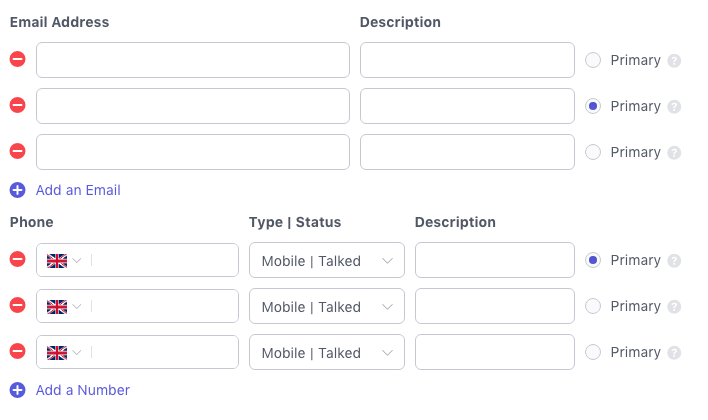
Task: Remove the first phone number row
Action: pos(17,260)
